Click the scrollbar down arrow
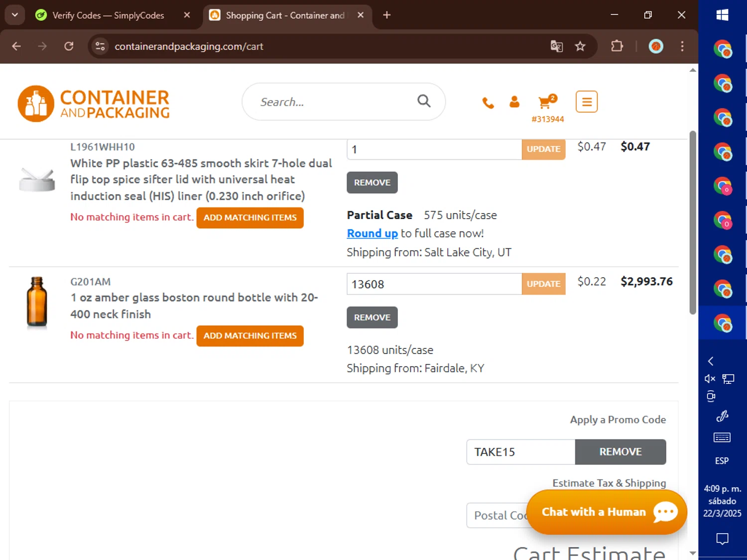Screen dimensions: 747x560 point(693,553)
